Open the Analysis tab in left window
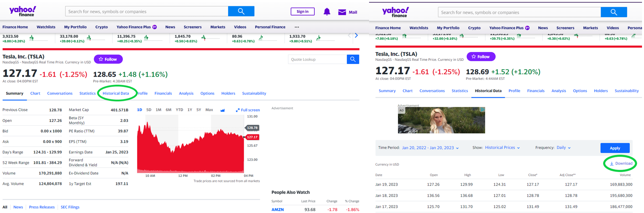Viewport: 644px width, 213px height. [186, 93]
